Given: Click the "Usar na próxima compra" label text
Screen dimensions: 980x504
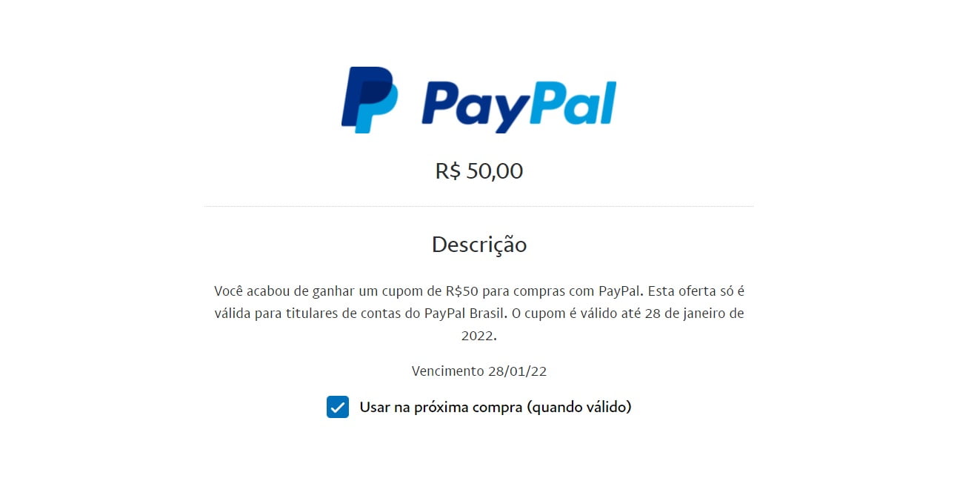Looking at the screenshot, I should click(441, 407).
